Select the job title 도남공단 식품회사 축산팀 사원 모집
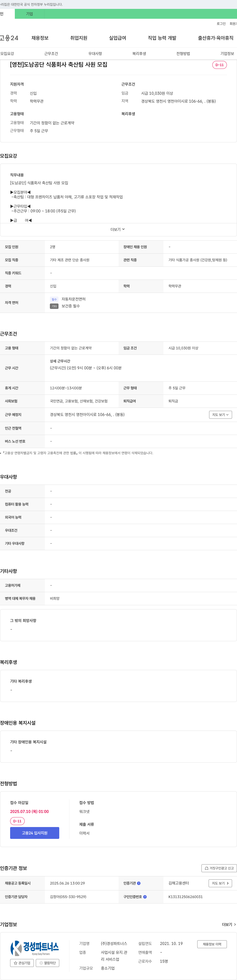Screen dimensions: 237x980 click(x=59, y=65)
